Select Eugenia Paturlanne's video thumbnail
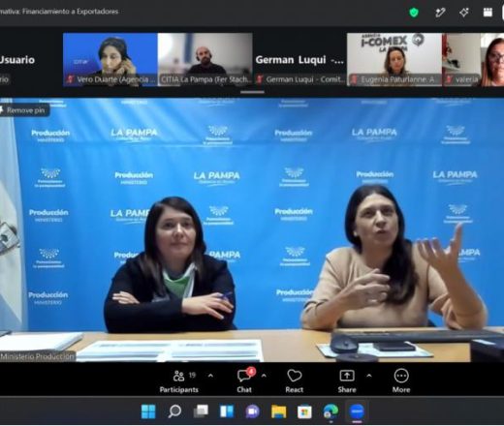This screenshot has height=426, width=504. pos(394,60)
